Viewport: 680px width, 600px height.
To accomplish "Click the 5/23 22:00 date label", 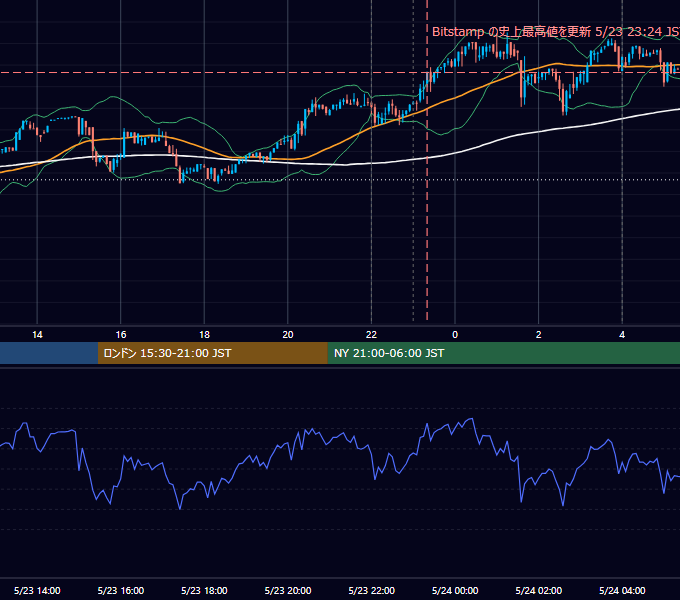I will point(372,590).
